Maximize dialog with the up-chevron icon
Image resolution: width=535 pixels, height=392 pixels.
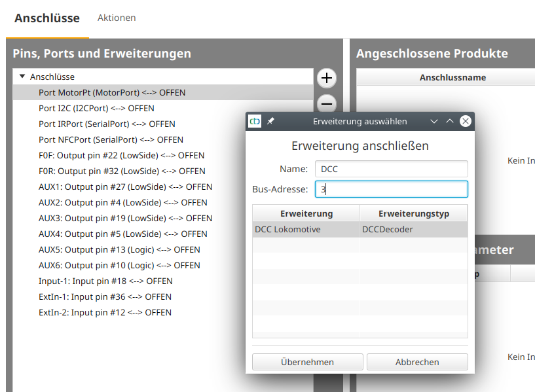coord(449,121)
